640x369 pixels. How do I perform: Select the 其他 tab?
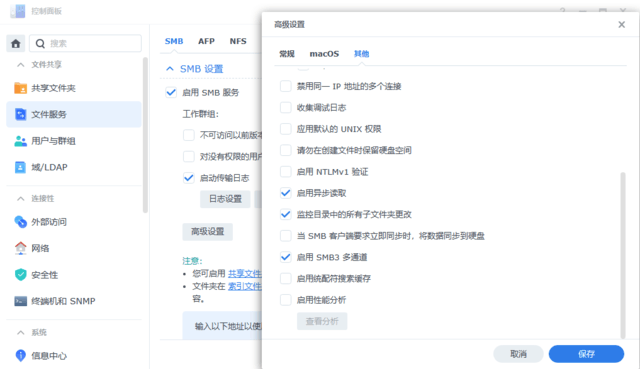361,54
